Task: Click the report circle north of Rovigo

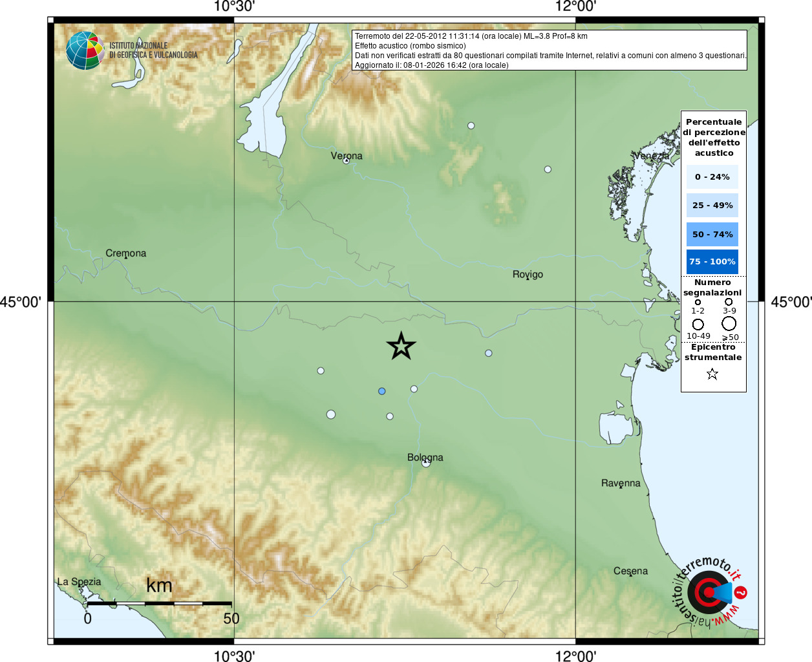Action: coord(548,169)
